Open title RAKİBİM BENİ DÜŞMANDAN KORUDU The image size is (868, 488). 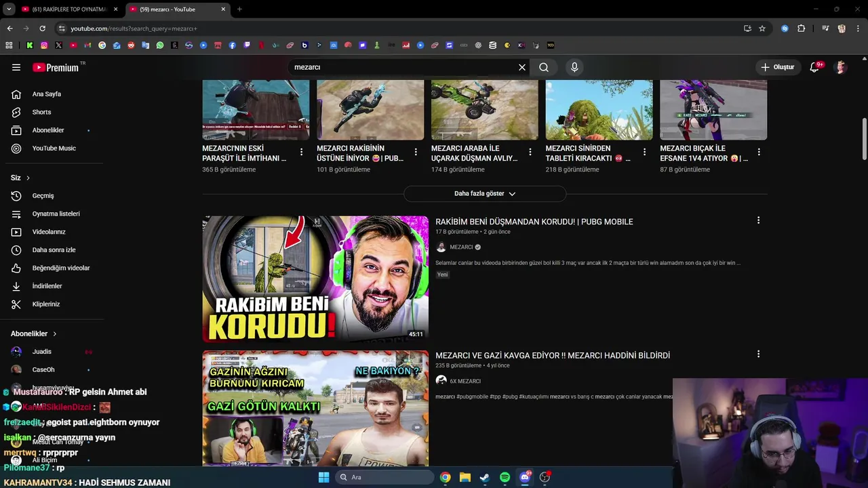tap(534, 222)
